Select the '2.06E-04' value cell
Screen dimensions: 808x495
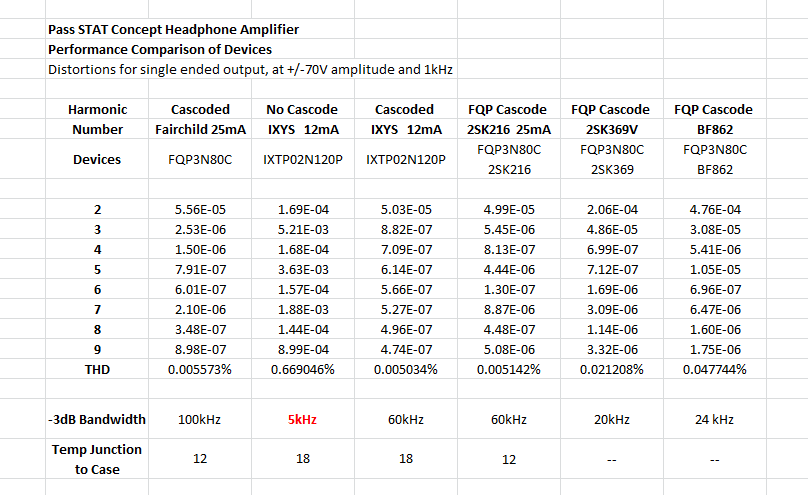(612, 210)
